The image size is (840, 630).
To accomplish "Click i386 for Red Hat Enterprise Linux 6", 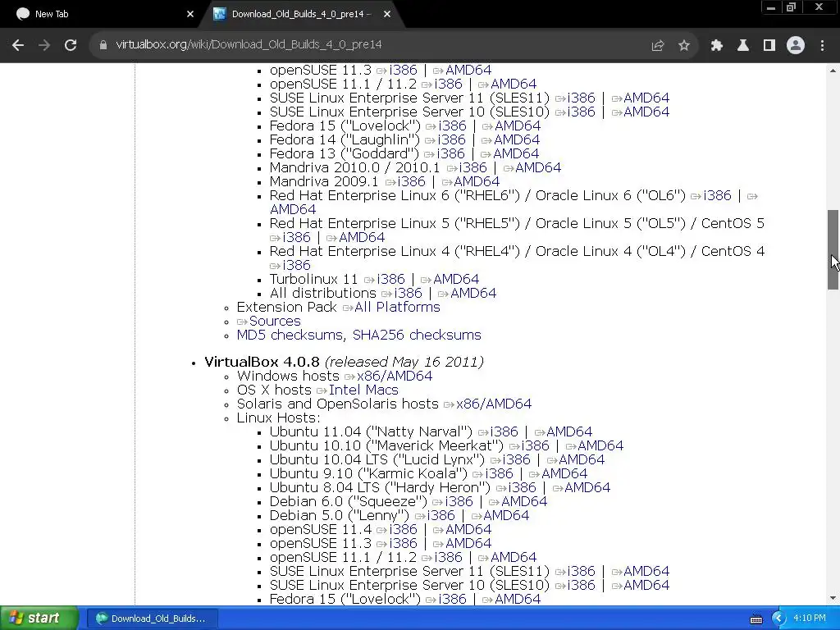I will pyautogui.click(x=717, y=195).
